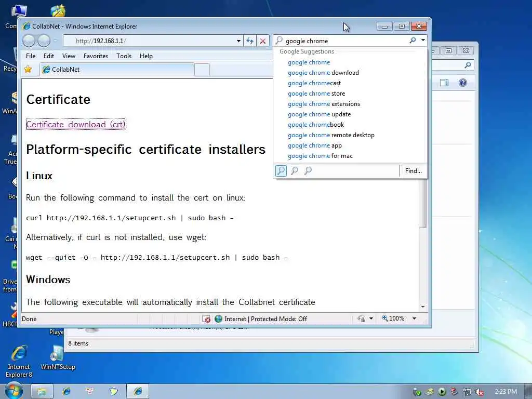Click the Find... button
This screenshot has width=532, height=399.
pos(413,170)
